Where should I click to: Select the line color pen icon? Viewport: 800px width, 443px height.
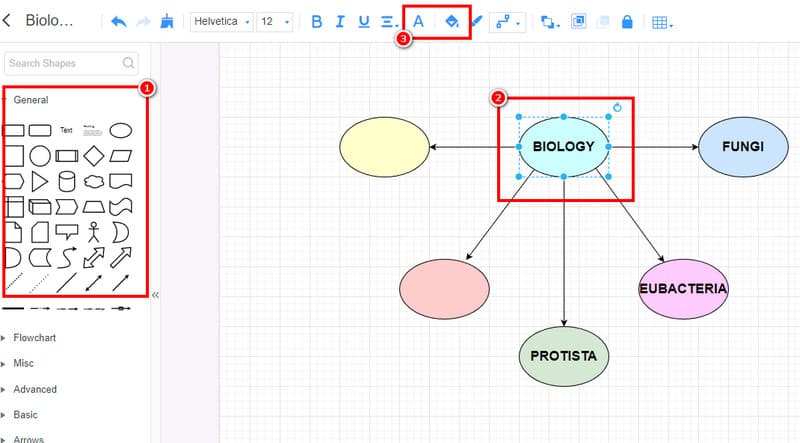(476, 21)
